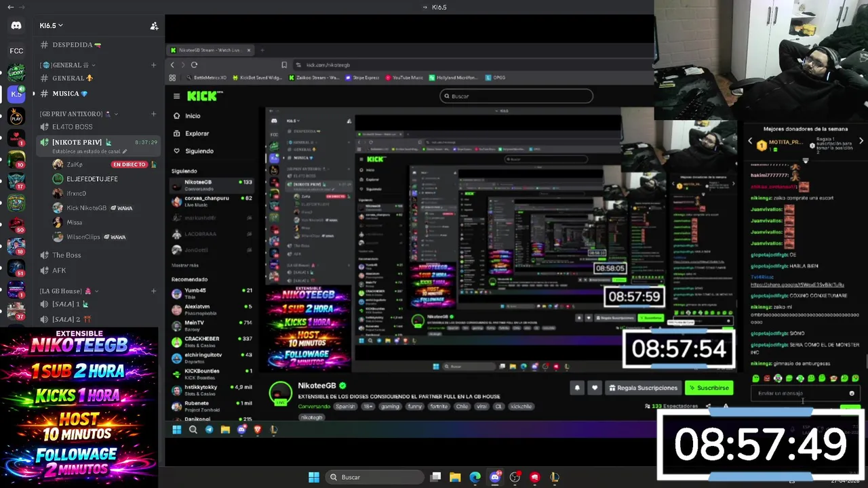Expand Mostrar más in followed list

coord(185,266)
